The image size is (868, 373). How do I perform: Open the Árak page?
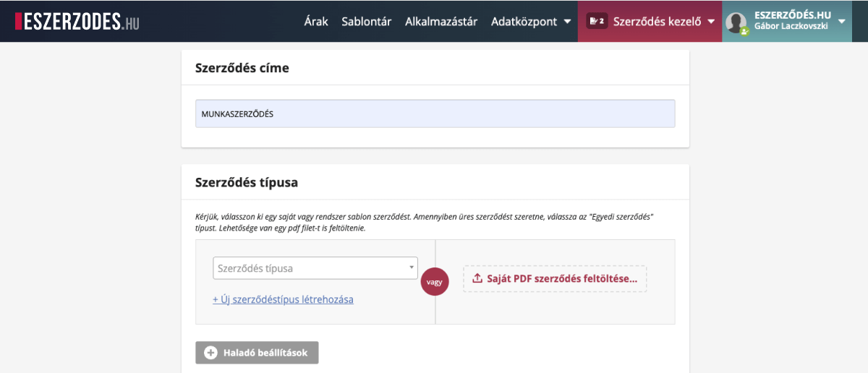point(316,22)
